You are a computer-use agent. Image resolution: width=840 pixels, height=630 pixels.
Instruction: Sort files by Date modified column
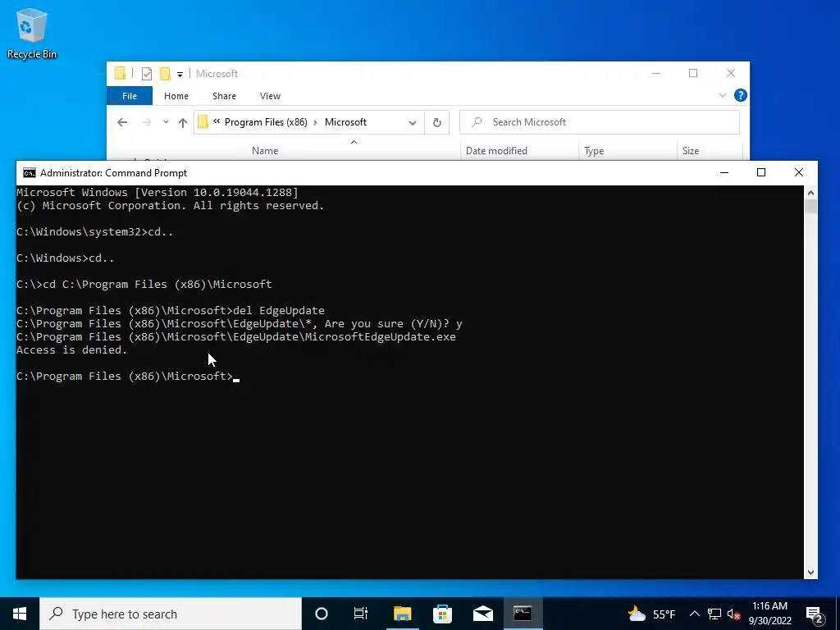pos(496,151)
